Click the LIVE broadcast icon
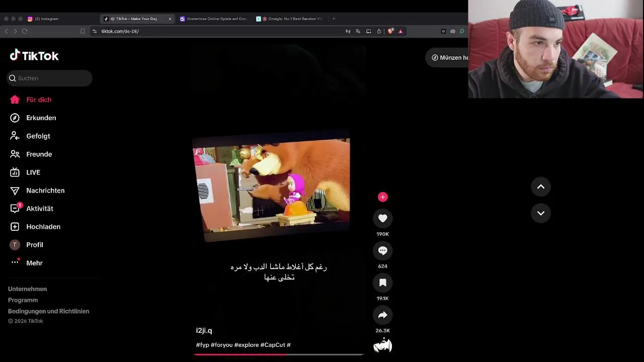The image size is (644, 362). point(15,172)
